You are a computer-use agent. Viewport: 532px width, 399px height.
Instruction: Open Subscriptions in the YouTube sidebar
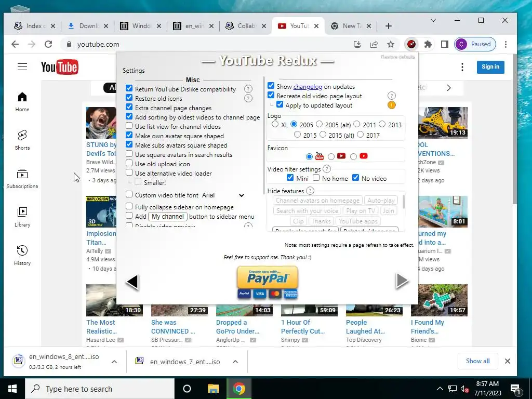22,179
